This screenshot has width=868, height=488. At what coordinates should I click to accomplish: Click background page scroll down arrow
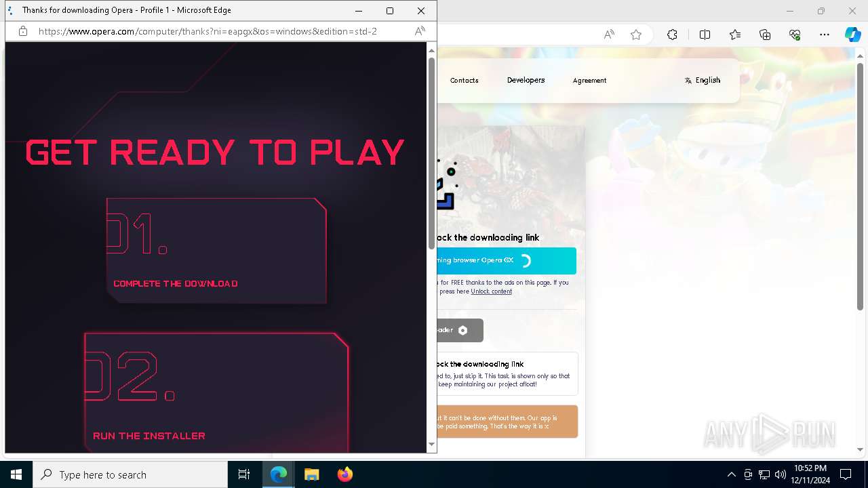click(x=861, y=449)
